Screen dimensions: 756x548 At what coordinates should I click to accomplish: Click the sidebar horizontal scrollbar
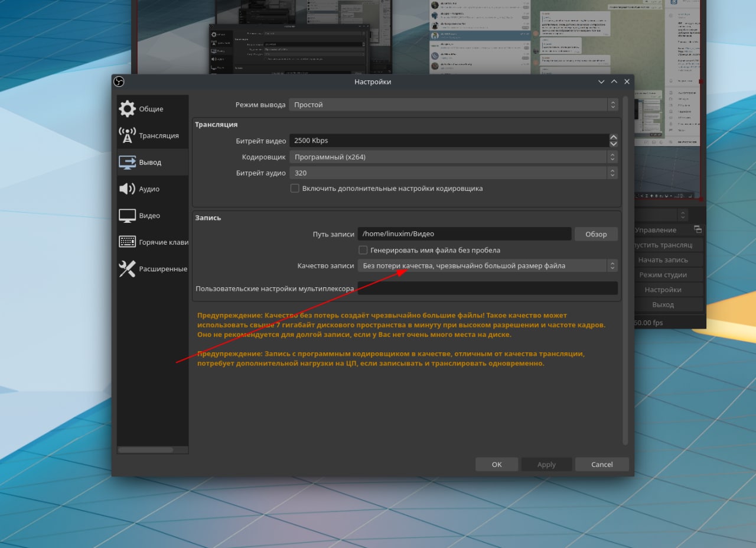(145, 450)
